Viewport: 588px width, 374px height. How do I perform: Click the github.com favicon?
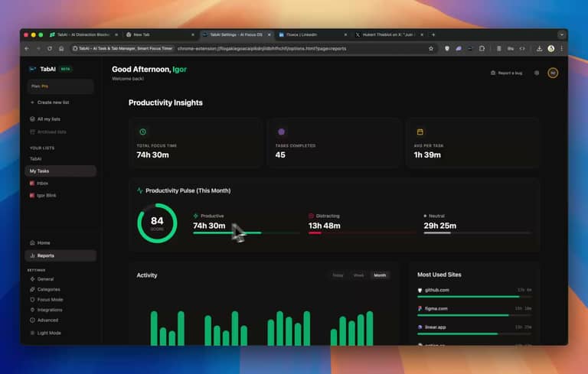(420, 291)
